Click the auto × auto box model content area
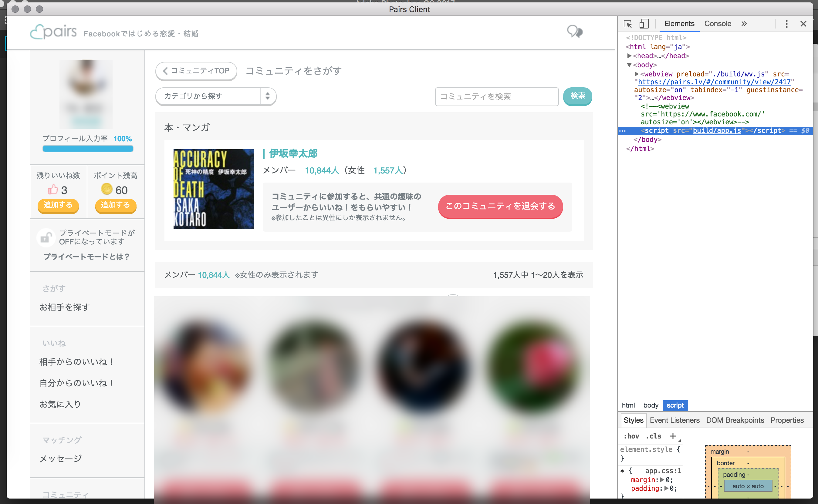The width and height of the screenshot is (818, 504). 747,486
